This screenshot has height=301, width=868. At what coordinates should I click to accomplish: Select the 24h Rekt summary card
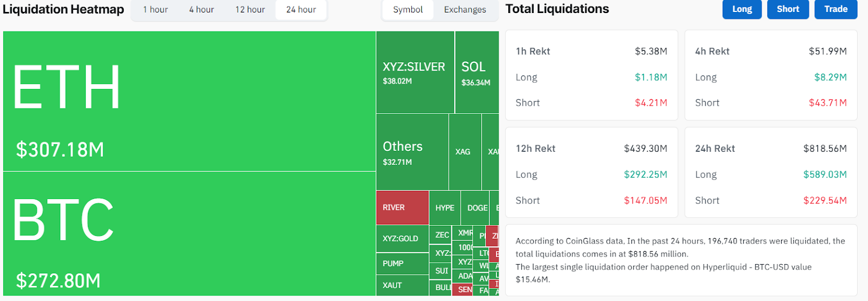pos(770,172)
